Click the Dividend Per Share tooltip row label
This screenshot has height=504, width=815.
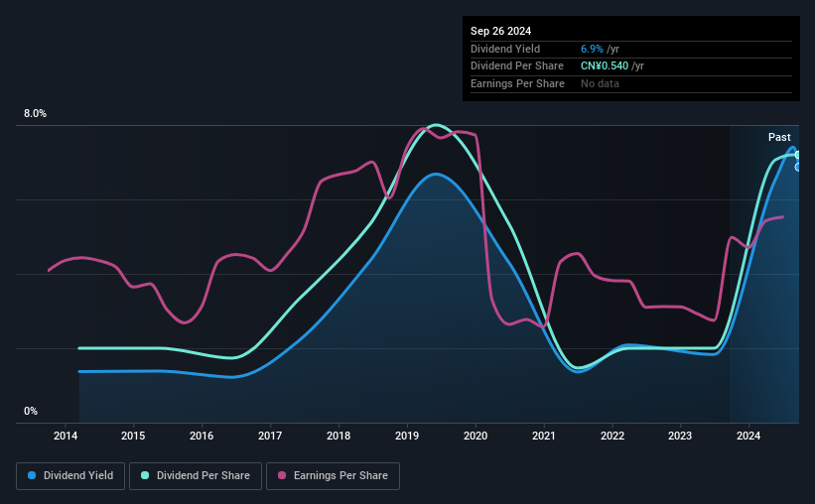click(x=517, y=66)
